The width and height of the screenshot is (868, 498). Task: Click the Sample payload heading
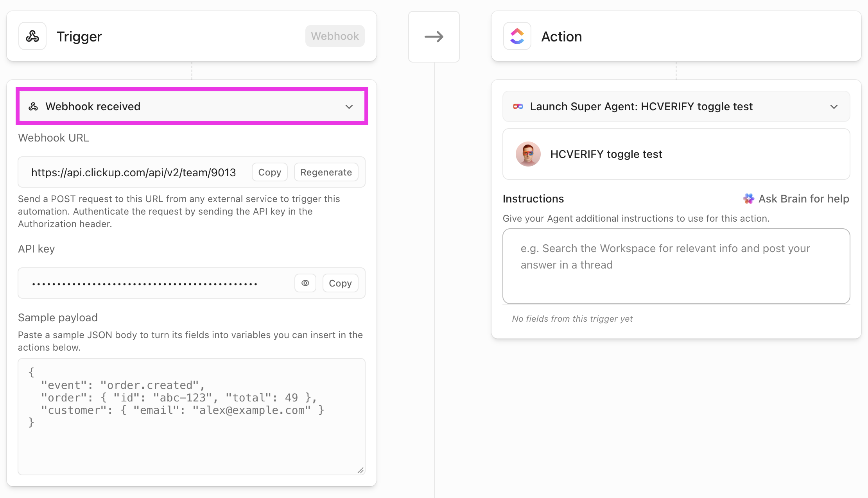tap(58, 317)
